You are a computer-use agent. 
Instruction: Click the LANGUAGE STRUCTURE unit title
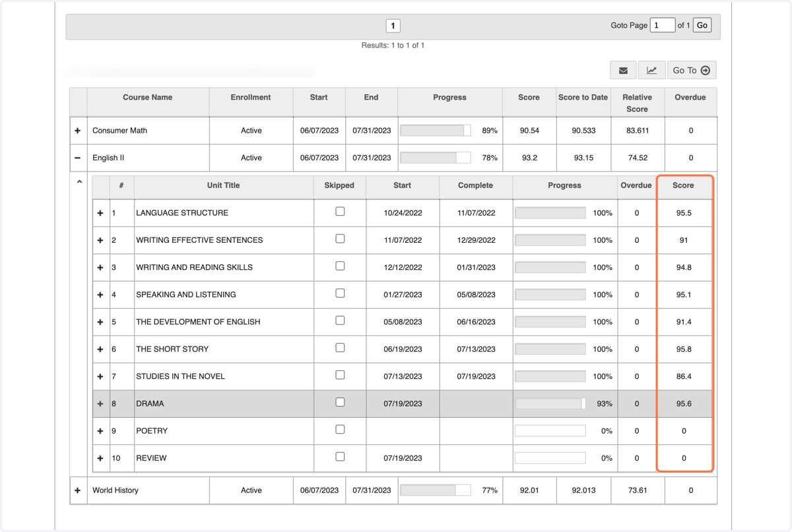click(182, 213)
